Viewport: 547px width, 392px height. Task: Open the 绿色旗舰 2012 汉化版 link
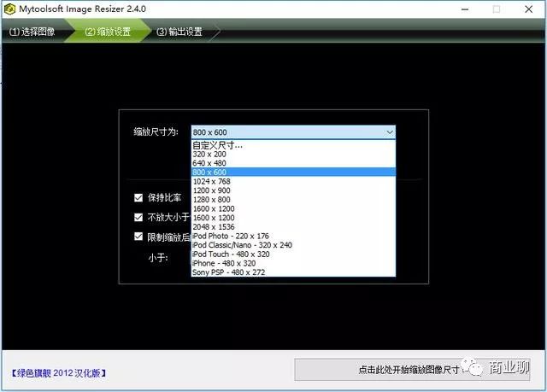tap(58, 373)
